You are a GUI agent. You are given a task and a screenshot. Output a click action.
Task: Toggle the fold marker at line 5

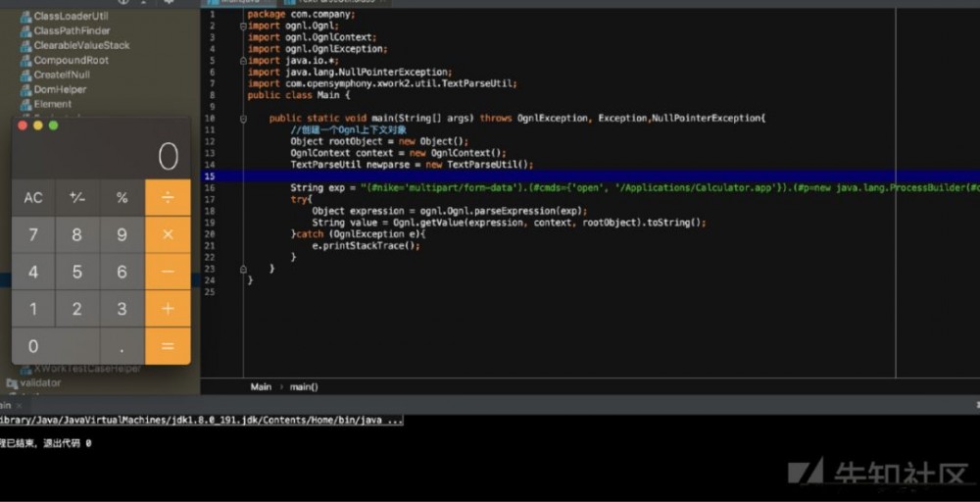243,61
